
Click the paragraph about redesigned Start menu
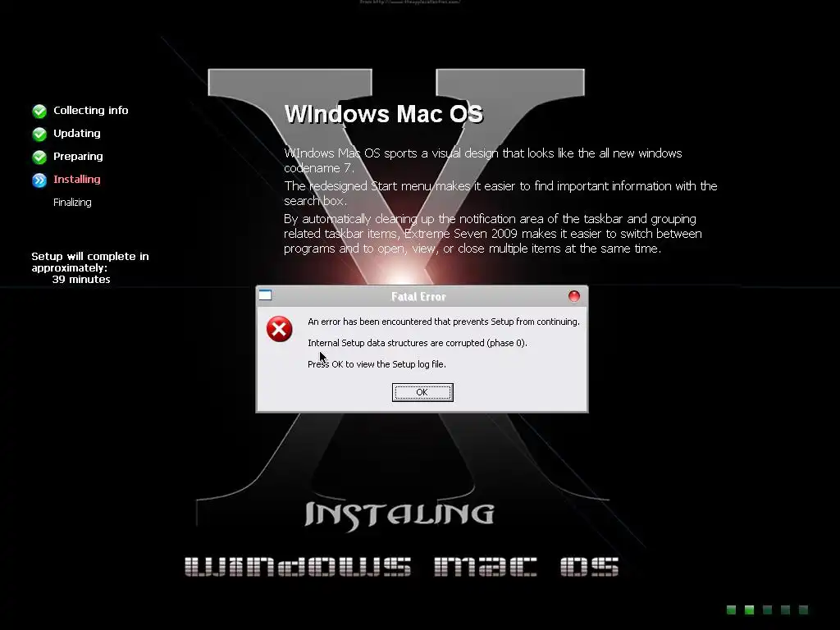click(500, 194)
